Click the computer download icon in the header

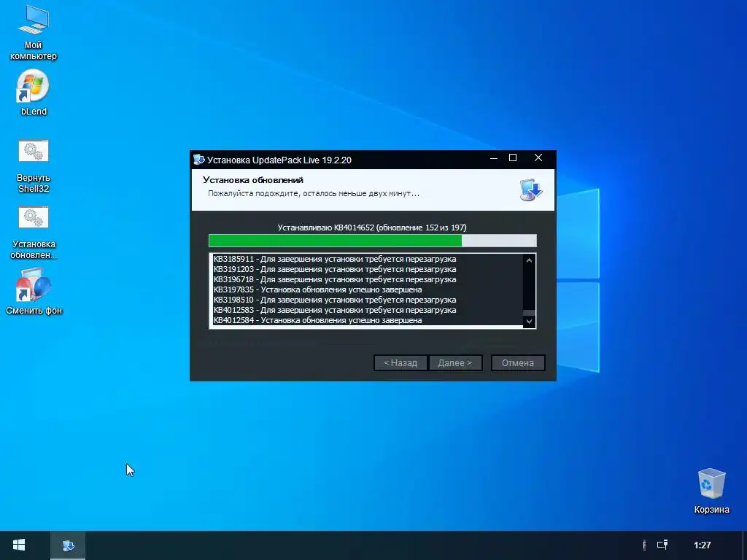coord(531,189)
